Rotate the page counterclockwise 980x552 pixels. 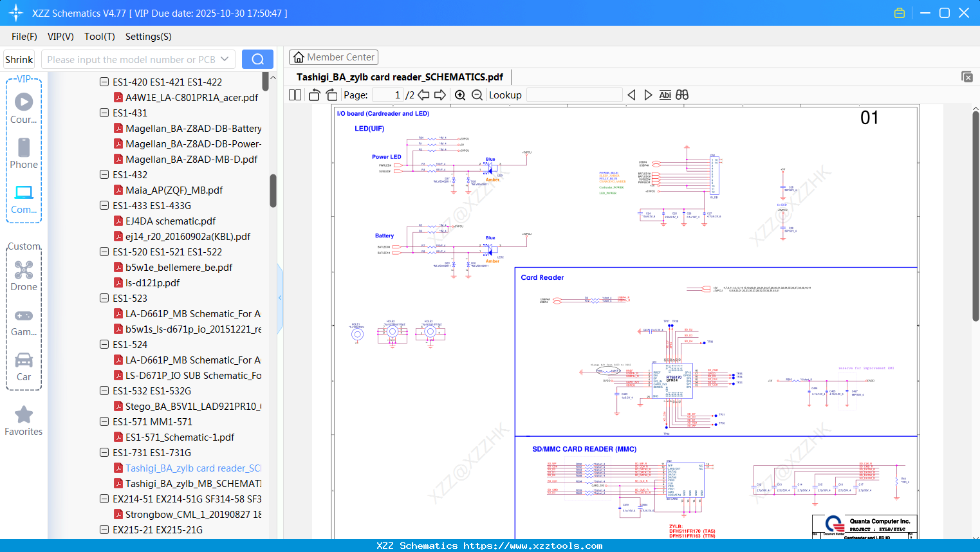[x=314, y=95]
